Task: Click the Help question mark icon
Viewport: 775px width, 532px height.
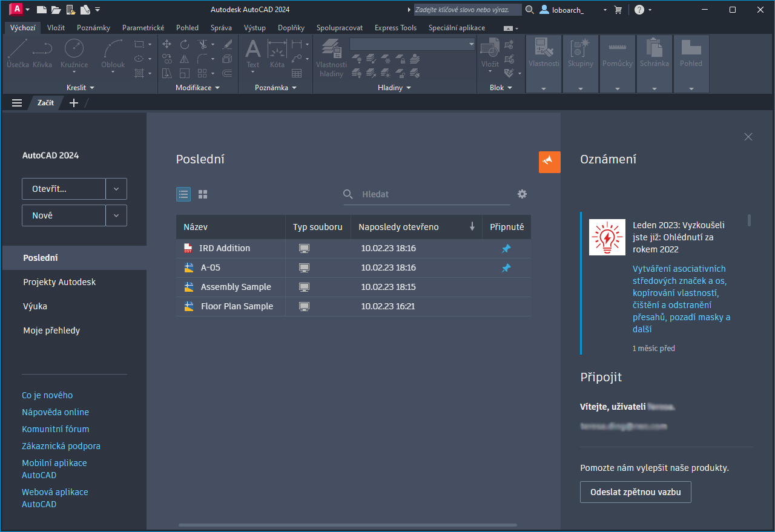Action: pos(639,10)
